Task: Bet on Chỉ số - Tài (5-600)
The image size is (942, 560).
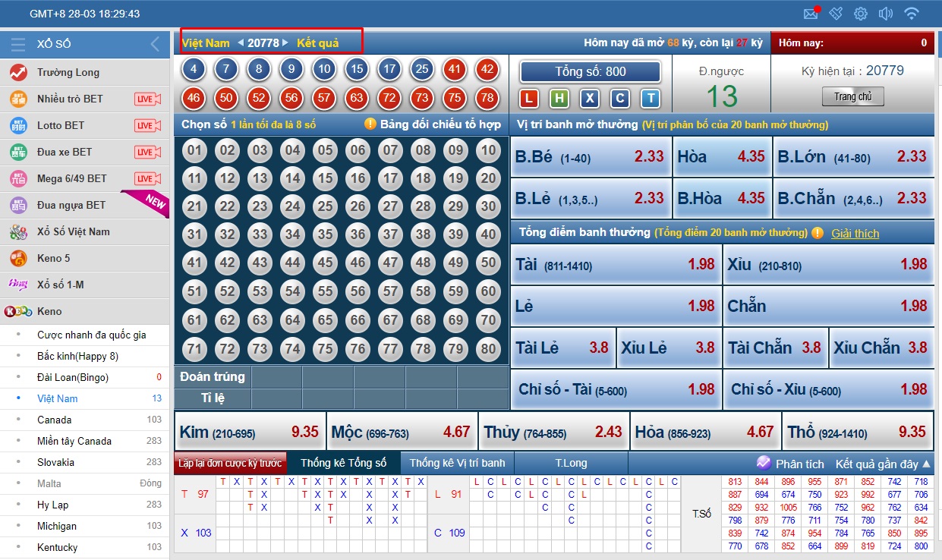Action: (616, 390)
